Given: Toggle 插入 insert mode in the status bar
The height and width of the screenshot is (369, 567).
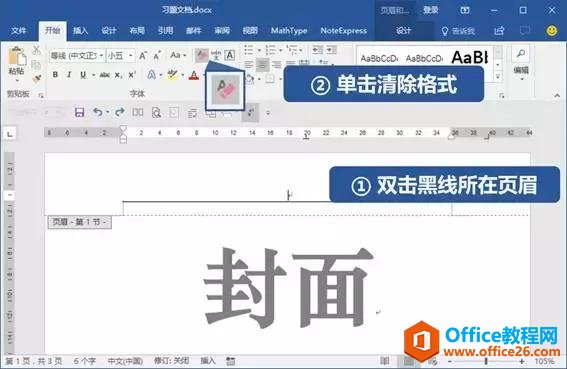Looking at the screenshot, I should (x=208, y=361).
